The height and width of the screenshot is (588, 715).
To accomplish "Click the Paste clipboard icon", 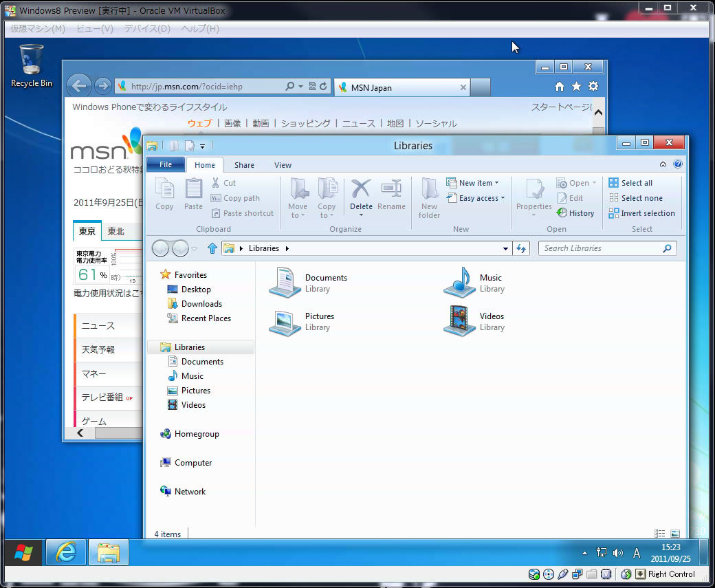I will [193, 188].
